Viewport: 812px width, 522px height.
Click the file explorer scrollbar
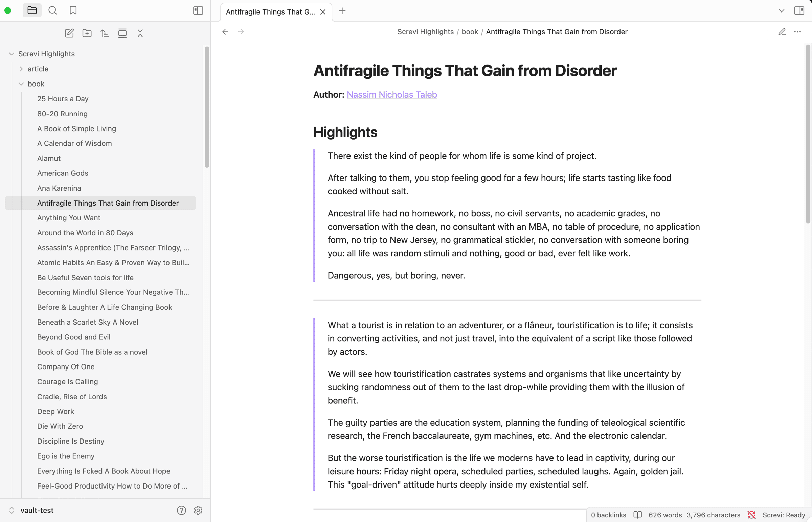click(x=207, y=107)
